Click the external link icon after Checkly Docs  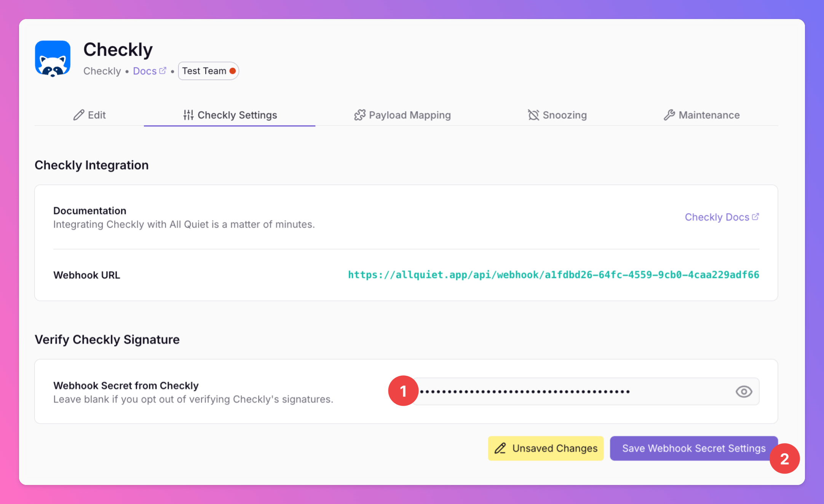(x=755, y=217)
